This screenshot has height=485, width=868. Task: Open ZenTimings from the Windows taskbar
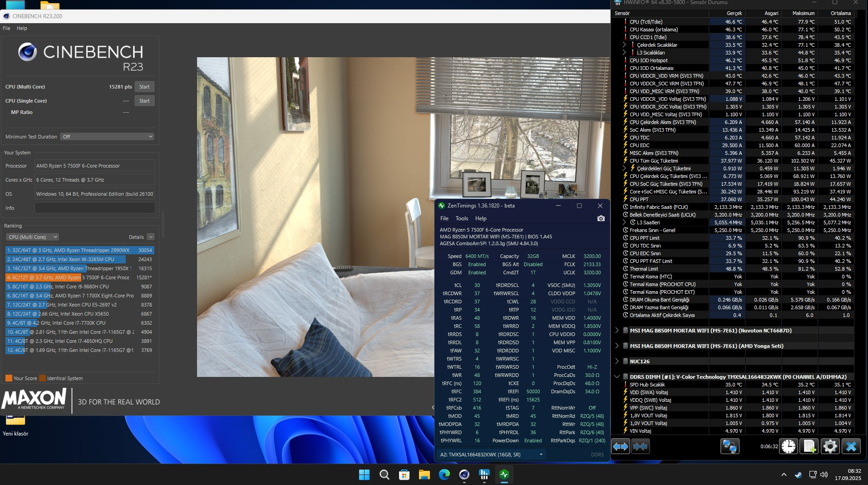(x=504, y=475)
